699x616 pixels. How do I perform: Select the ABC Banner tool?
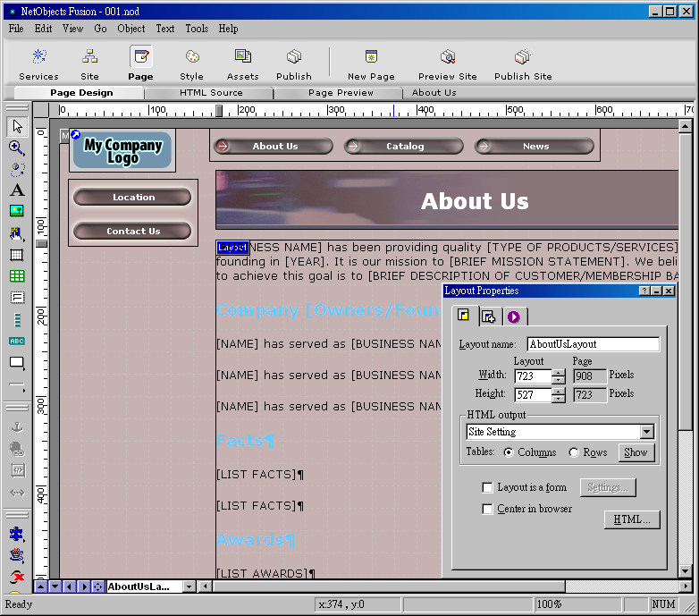click(x=17, y=341)
